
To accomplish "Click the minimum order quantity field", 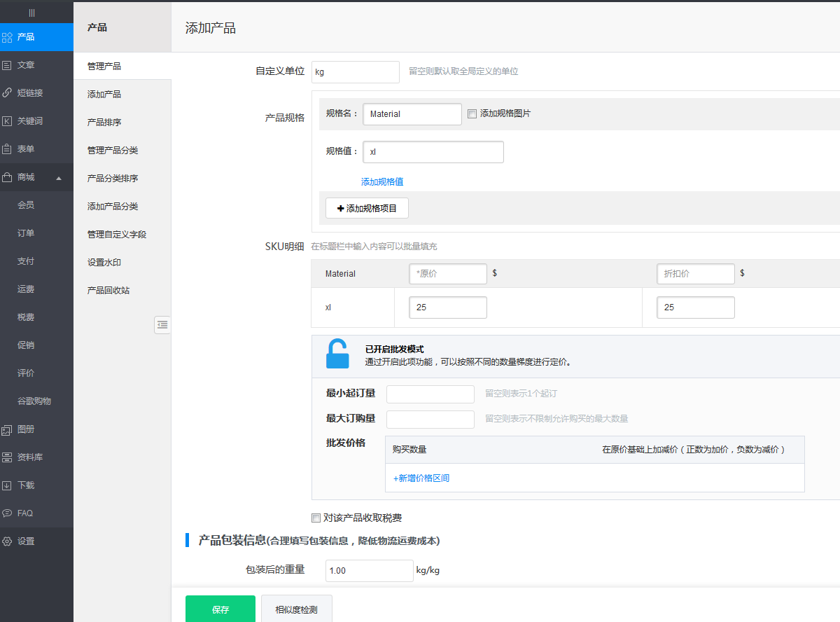I will coord(430,394).
